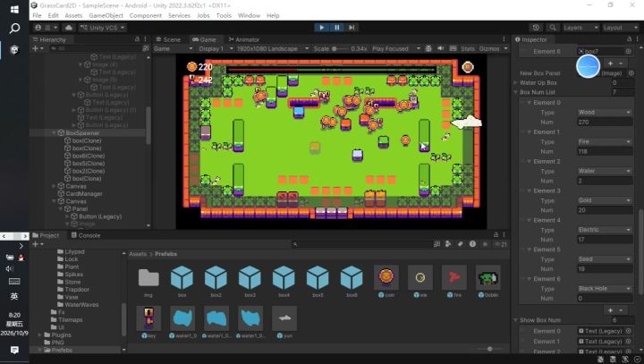644x364 pixels.
Task: Select the key prefab asset
Action: 148,322
